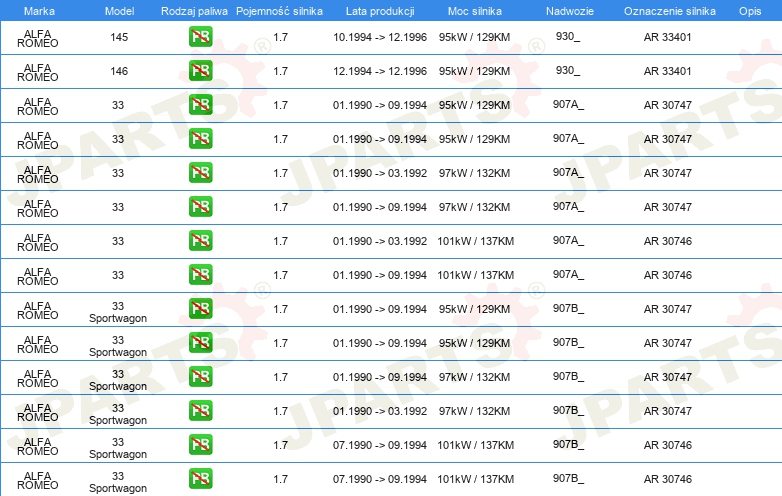782x496 pixels.
Task: Select the Model column header
Action: pyautogui.click(x=118, y=10)
